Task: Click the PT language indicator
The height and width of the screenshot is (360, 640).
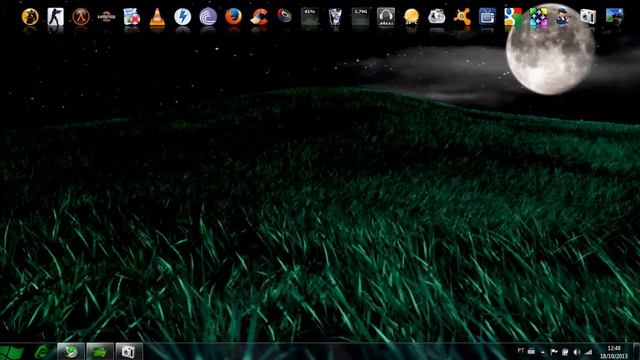Action: pyautogui.click(x=520, y=351)
